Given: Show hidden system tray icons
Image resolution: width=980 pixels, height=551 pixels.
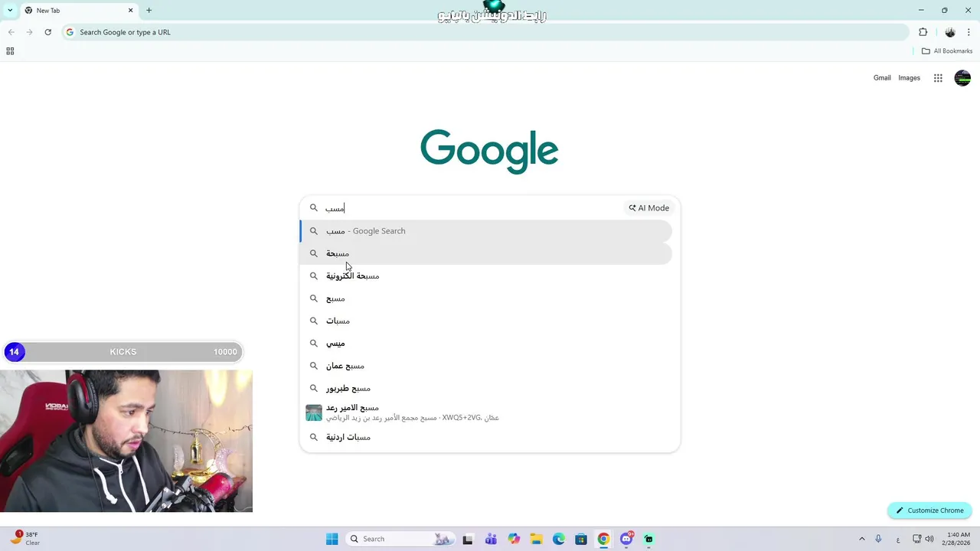Looking at the screenshot, I should [861, 539].
